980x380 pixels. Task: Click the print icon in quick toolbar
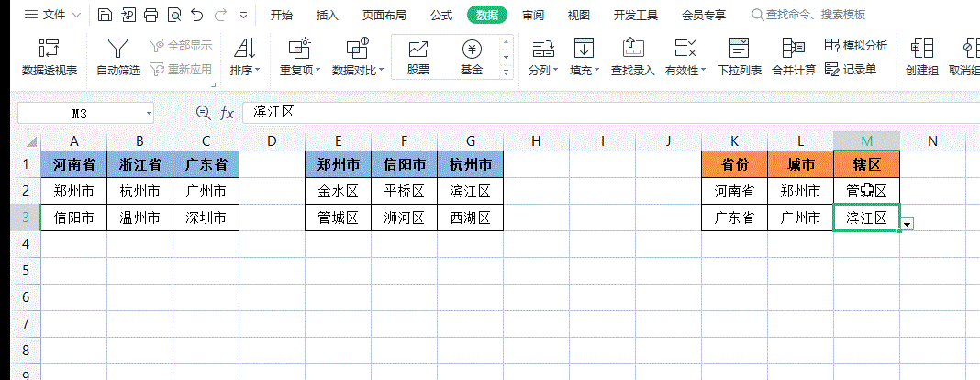(151, 16)
